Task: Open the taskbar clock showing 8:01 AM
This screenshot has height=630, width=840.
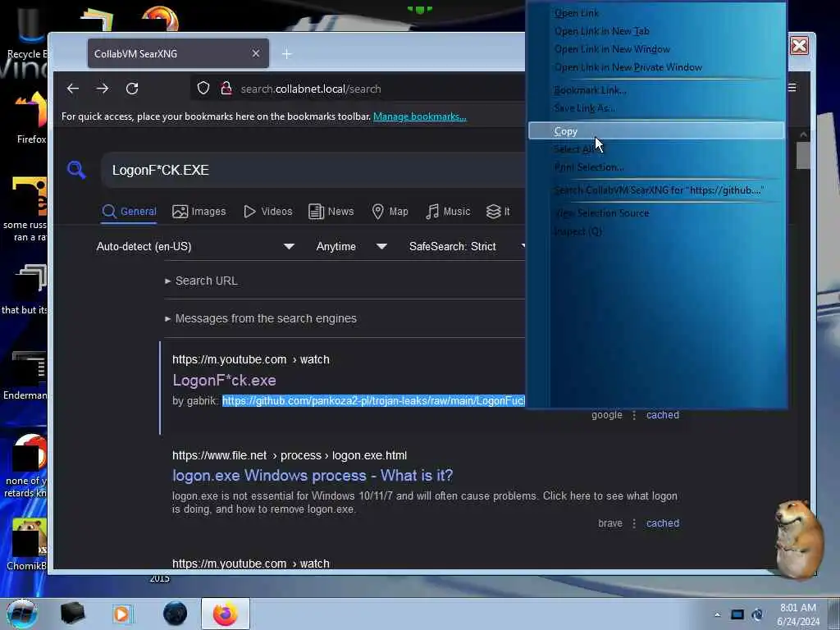Action: click(x=798, y=614)
